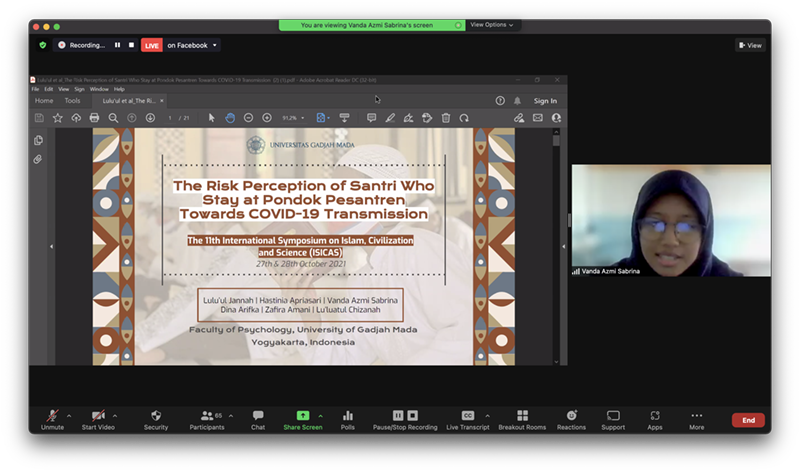The image size is (800, 472).
Task: Click Sign In in Acrobat
Action: click(545, 101)
